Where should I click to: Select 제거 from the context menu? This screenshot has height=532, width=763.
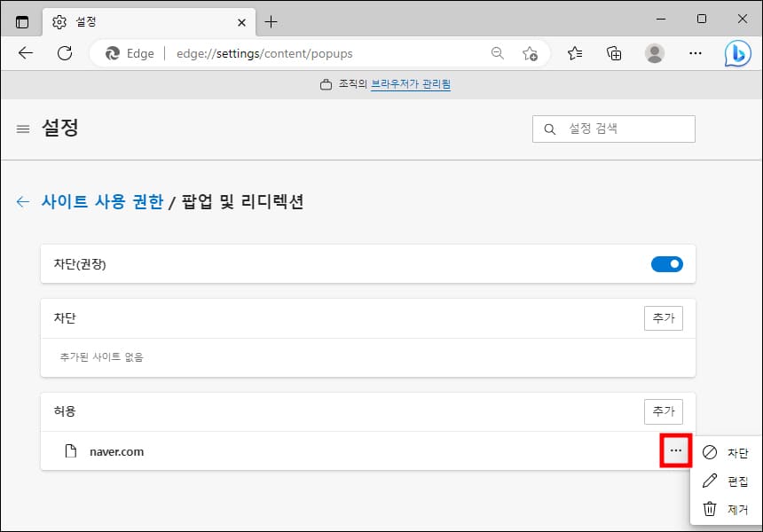[737, 508]
